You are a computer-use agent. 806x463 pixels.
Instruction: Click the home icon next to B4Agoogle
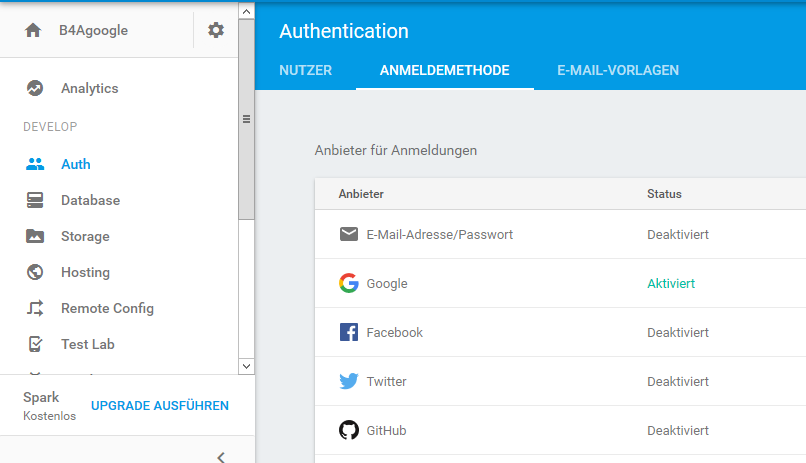point(33,30)
